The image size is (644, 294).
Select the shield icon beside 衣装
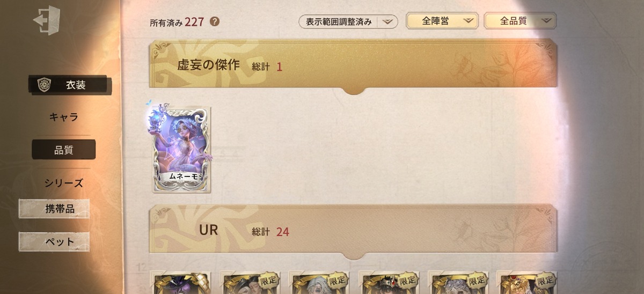tap(44, 85)
